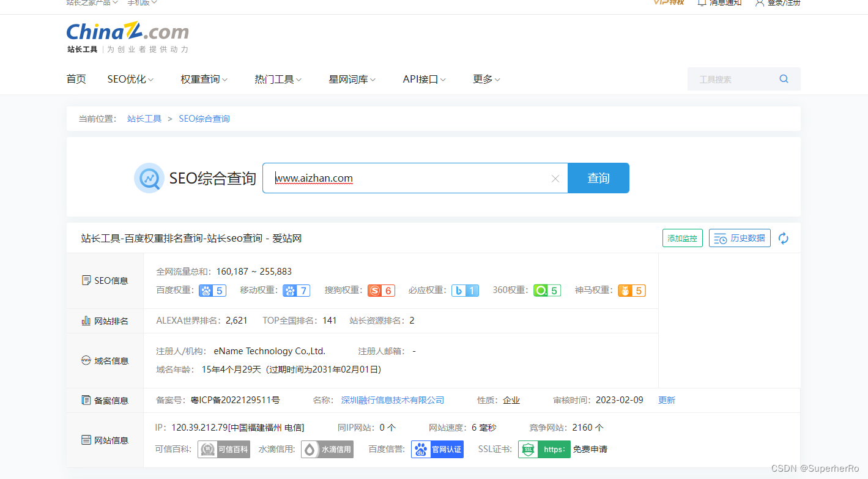Image resolution: width=868 pixels, height=479 pixels.
Task: Click the mobile weight badge showing 7
Action: point(296,291)
